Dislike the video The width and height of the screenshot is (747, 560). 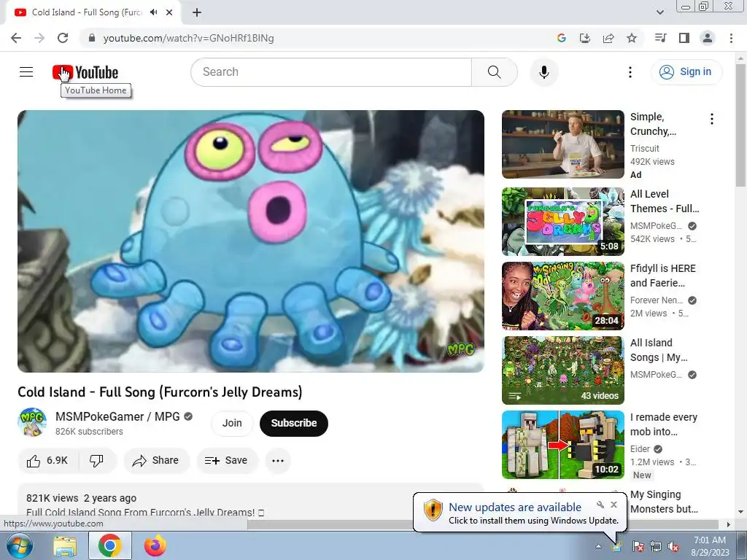(x=97, y=461)
